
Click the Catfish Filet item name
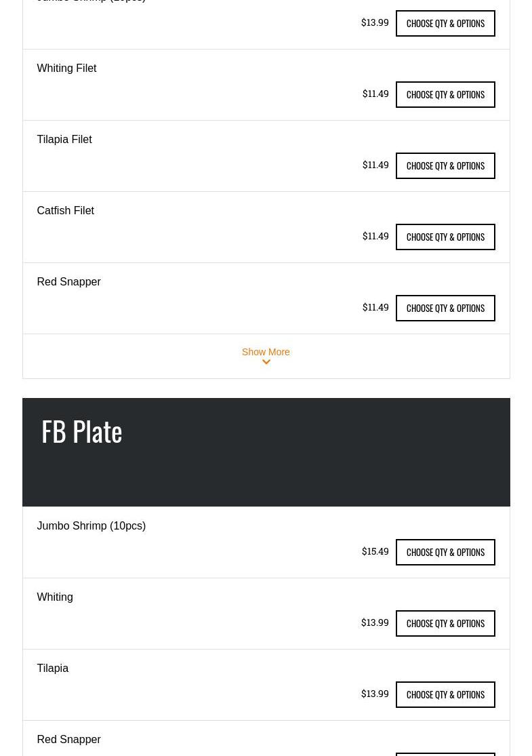tap(65, 211)
